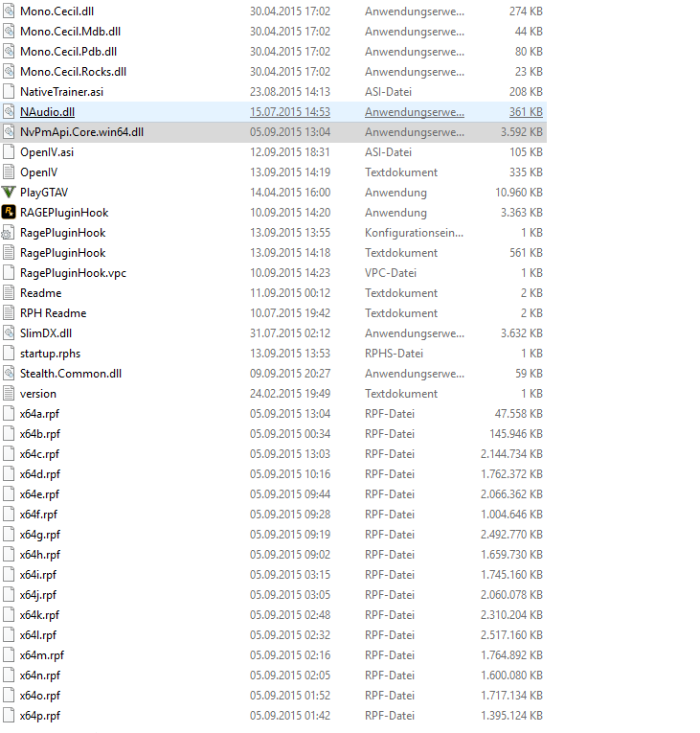Click the RAGEPluginHook Rockstar application icon
This screenshot has width=700, height=733.
click(x=9, y=212)
